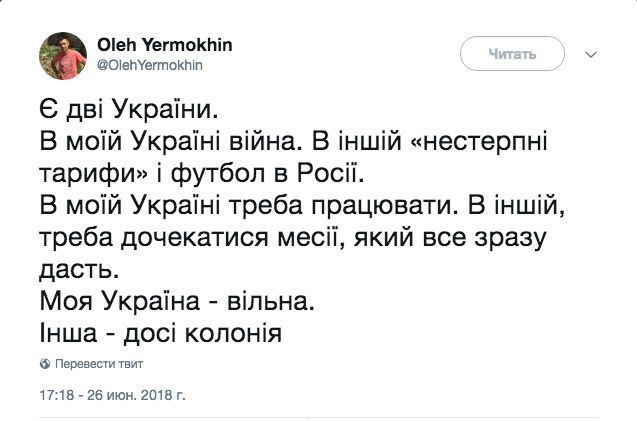Screen dimensions: 637x421
Task: Translate the tweet via Перевести твит
Action: point(99,364)
